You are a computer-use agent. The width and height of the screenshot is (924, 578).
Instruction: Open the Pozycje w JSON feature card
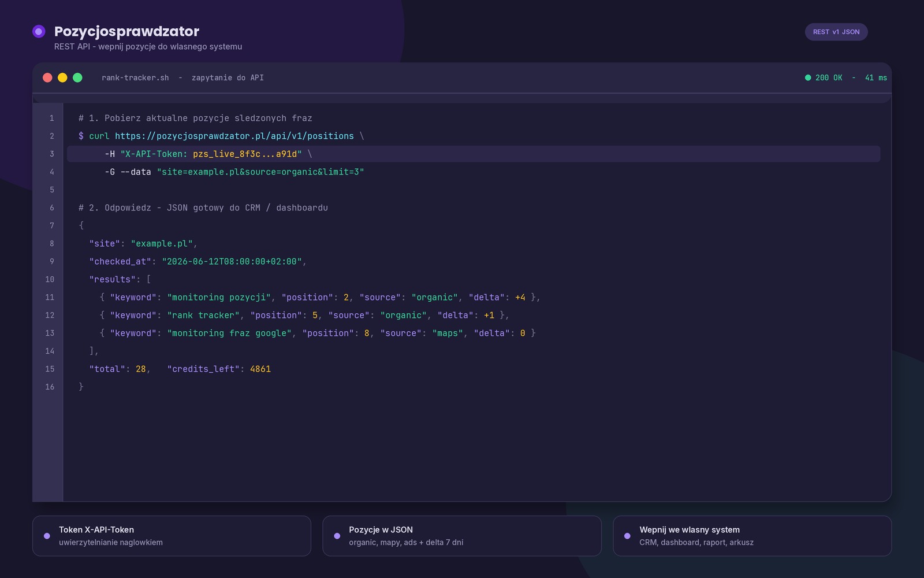coord(462,536)
